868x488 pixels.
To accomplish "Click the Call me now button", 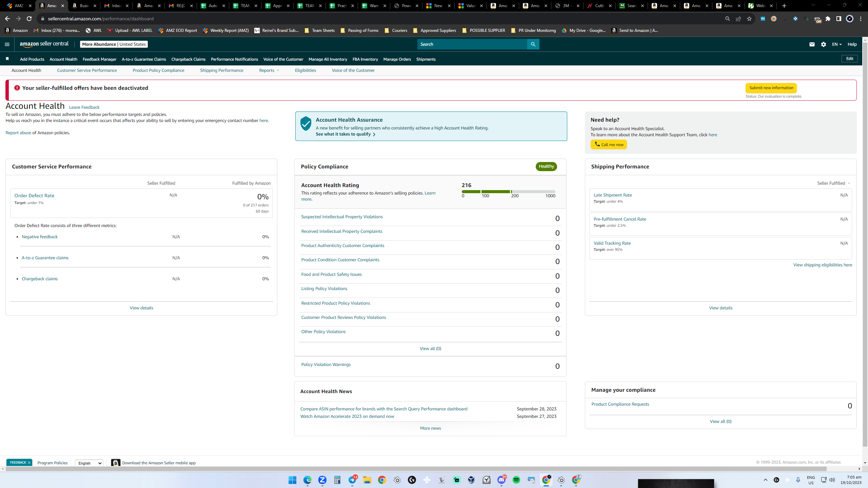I will (609, 145).
